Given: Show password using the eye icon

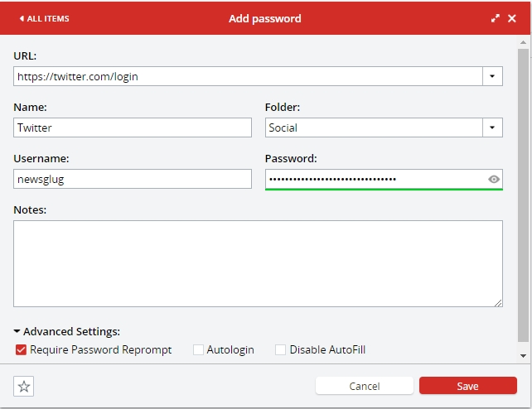Looking at the screenshot, I should point(494,179).
